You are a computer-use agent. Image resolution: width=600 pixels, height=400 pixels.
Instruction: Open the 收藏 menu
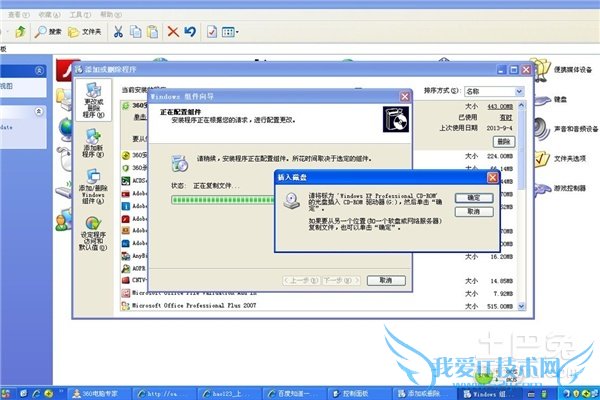49,15
